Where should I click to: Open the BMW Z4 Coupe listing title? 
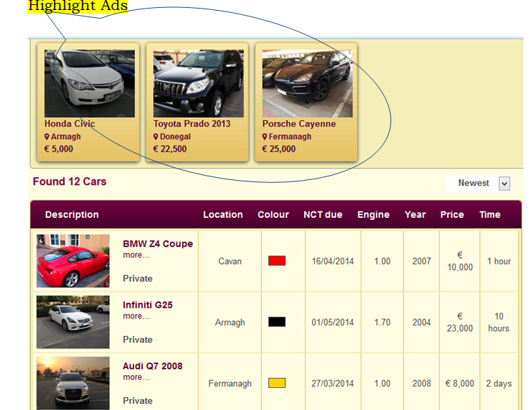coord(158,244)
